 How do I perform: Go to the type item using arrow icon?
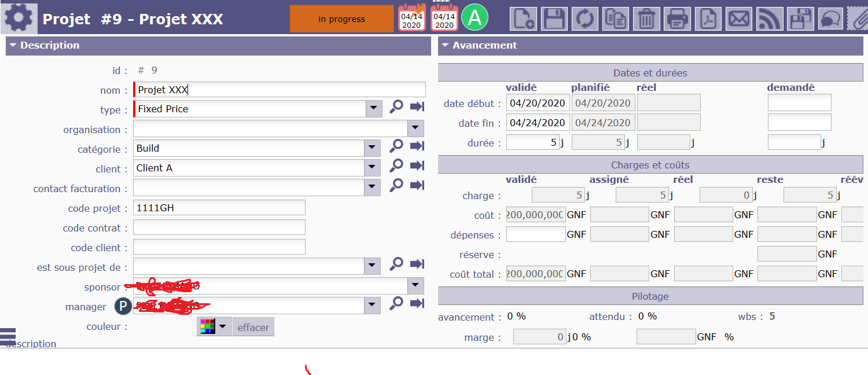pos(417,107)
